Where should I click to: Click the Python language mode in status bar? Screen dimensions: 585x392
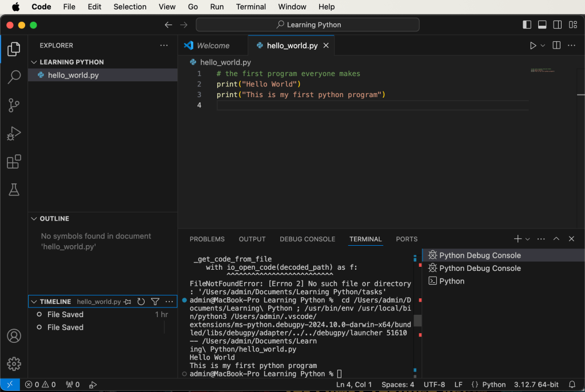[494, 385]
